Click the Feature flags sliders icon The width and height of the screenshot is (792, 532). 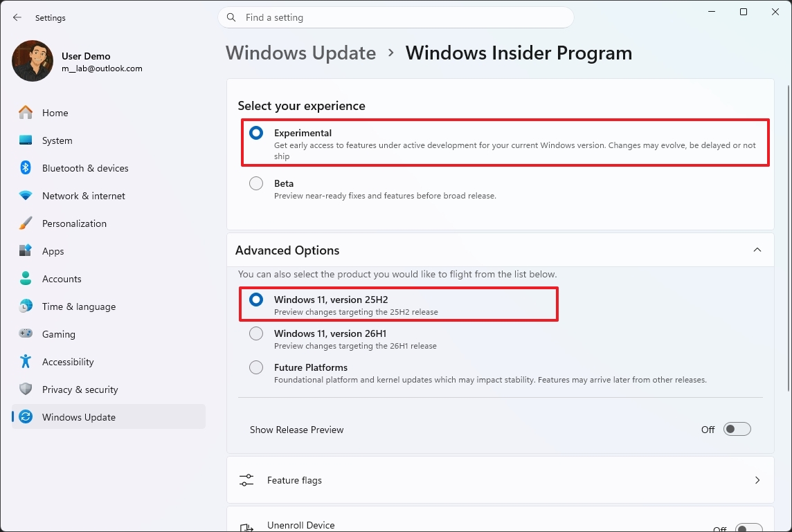246,480
